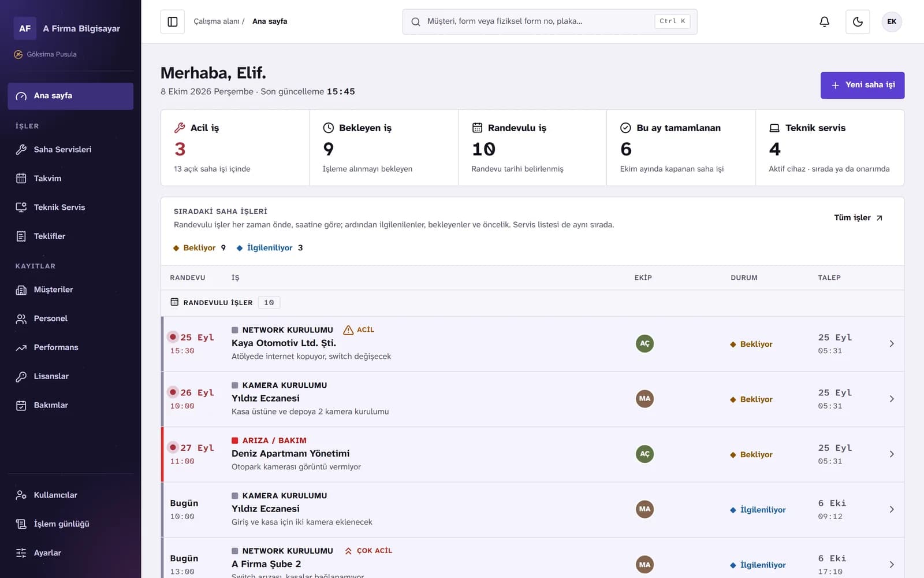Click Yeni saha işi button
The image size is (924, 578).
pos(862,85)
